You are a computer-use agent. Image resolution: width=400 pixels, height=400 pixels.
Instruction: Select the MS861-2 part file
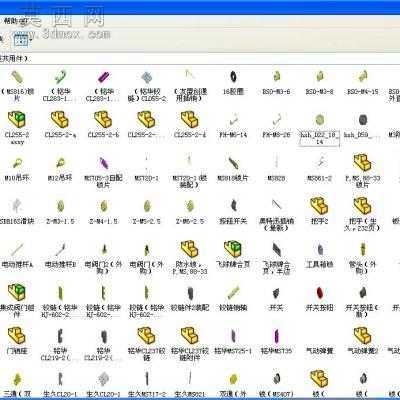click(319, 163)
